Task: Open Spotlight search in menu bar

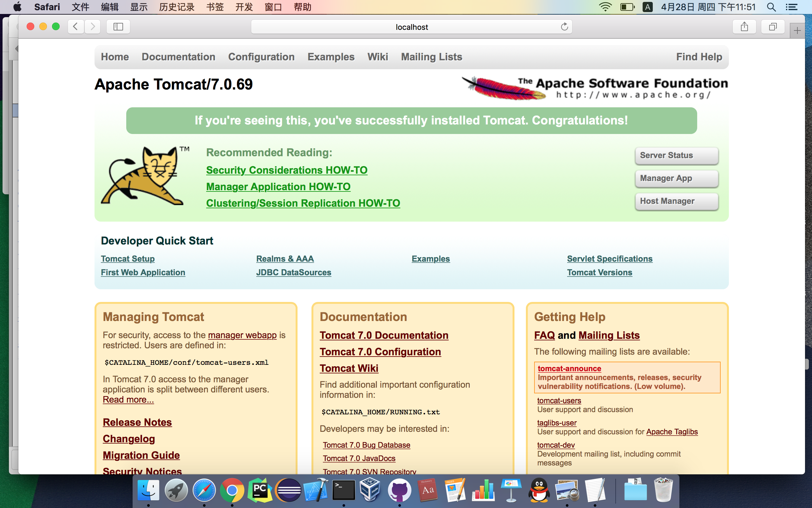Action: tap(771, 7)
